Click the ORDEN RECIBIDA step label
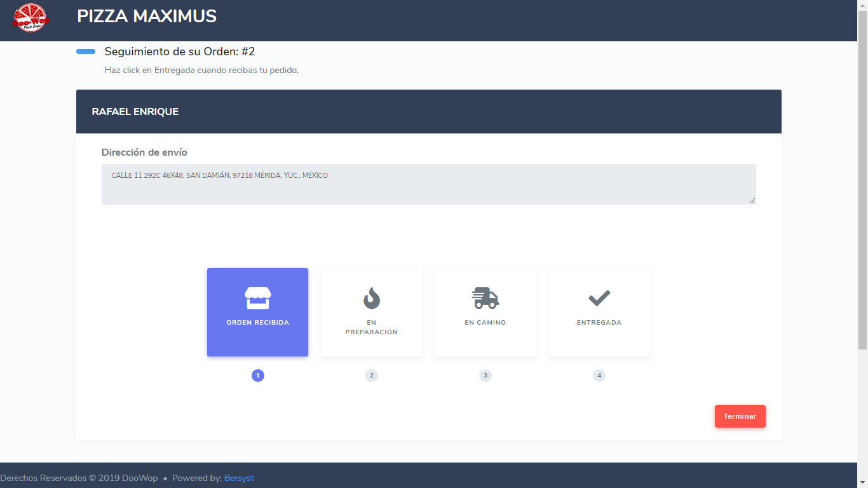Screen dimensions: 868x488 (257, 323)
